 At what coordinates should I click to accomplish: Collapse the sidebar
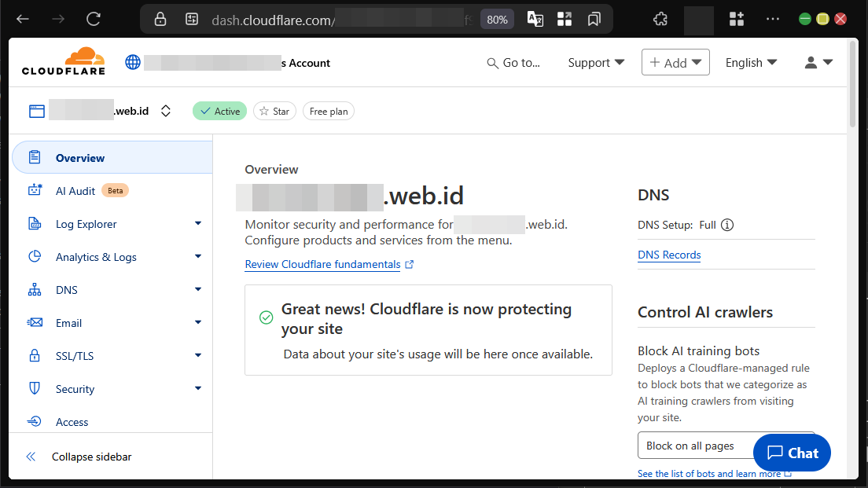(x=79, y=457)
